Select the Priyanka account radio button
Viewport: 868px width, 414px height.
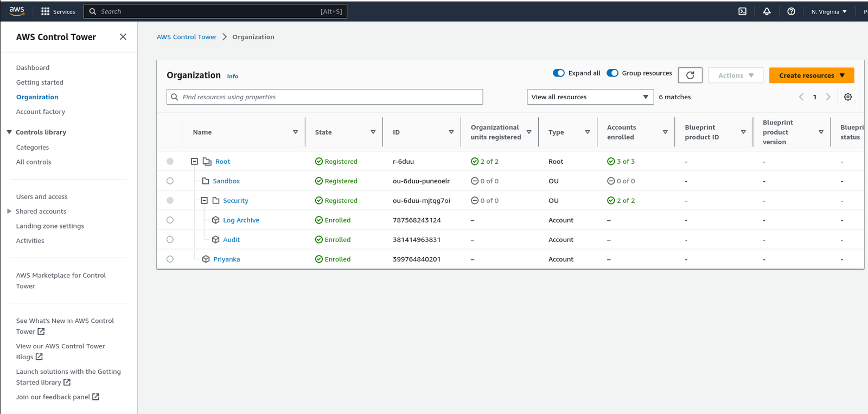(170, 259)
